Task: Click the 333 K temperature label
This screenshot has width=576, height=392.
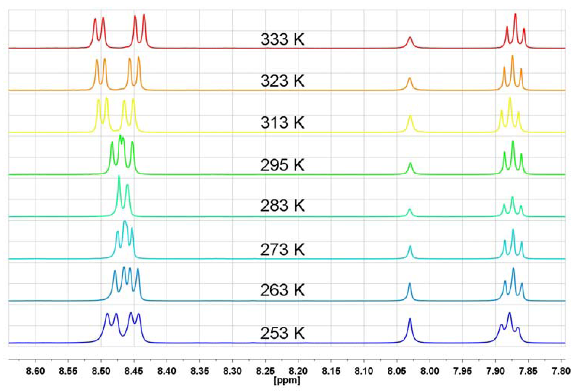Action: click(x=282, y=39)
